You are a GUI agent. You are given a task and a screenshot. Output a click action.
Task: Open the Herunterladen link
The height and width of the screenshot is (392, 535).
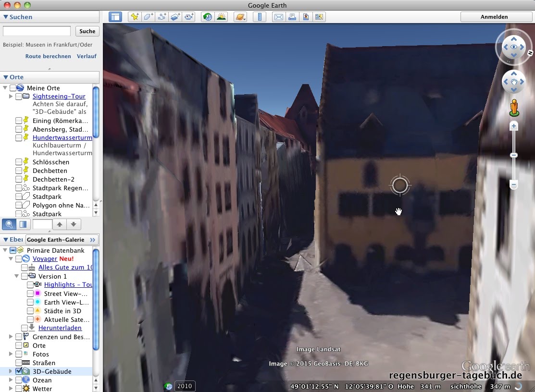[x=60, y=328]
